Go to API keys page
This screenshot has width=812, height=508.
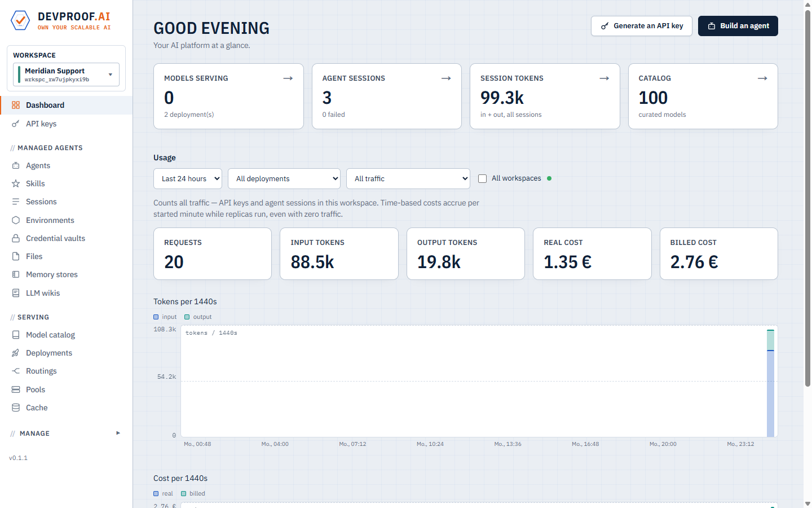[66, 124]
